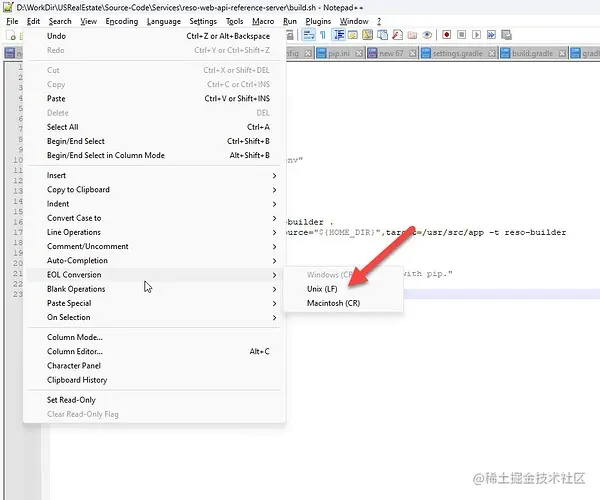Screen dimensions: 600x500
Task: Expand the On Selection submenu
Action: point(155,317)
